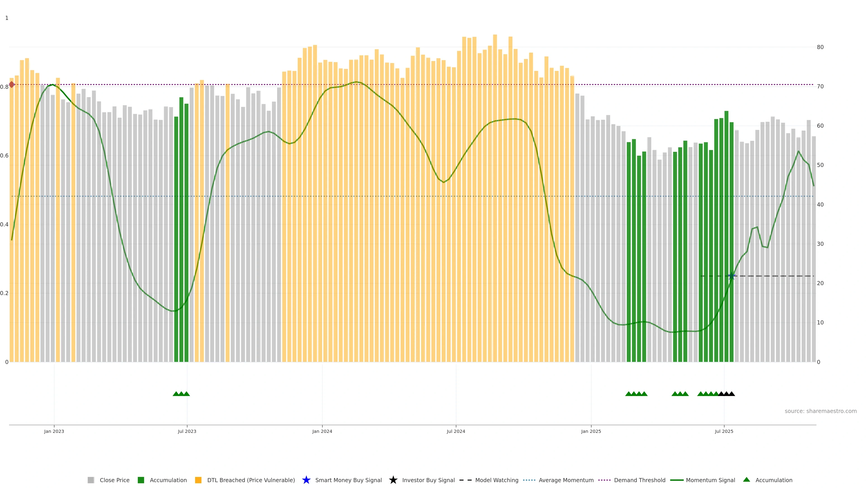Click the Jul 2024 x-axis label
868x488 pixels.
point(455,431)
